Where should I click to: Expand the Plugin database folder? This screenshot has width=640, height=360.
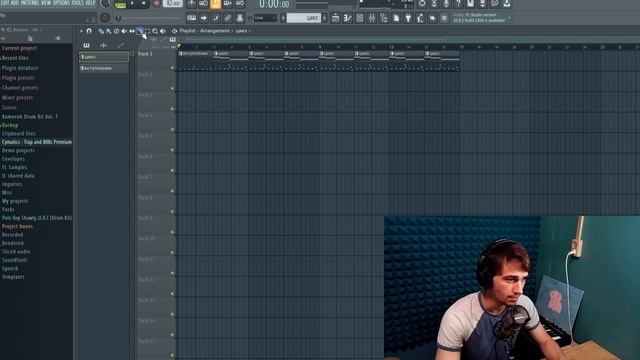20,68
